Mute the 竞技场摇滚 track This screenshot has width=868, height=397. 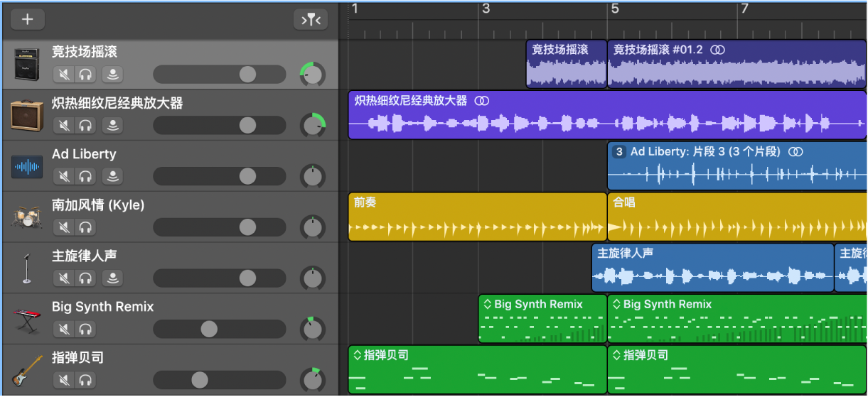pos(64,75)
